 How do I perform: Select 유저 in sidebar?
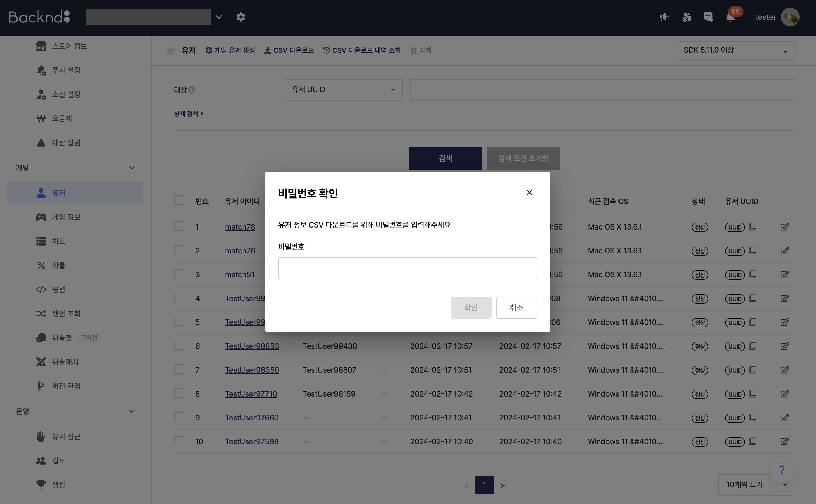point(75,193)
